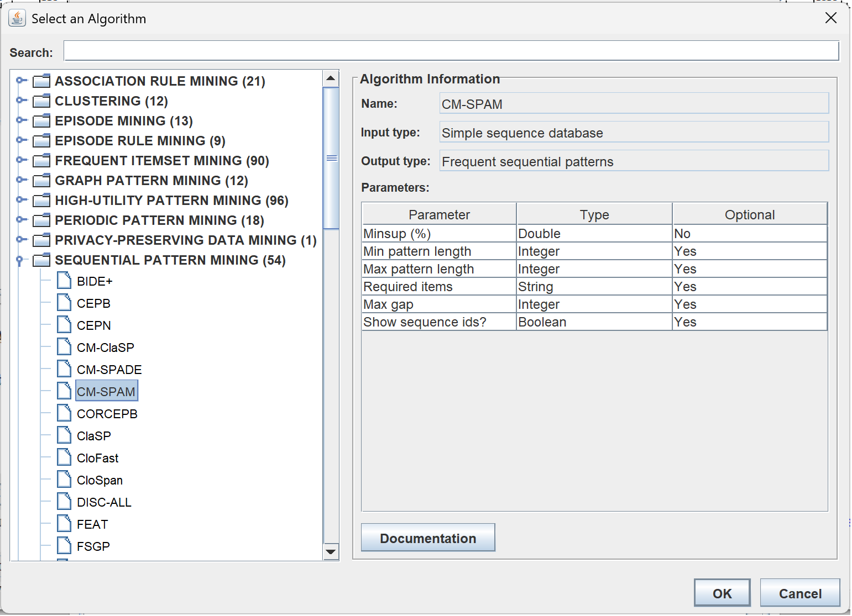Viewport: 852px width, 616px height.
Task: Click the Max gap parameter cell
Action: pos(439,304)
